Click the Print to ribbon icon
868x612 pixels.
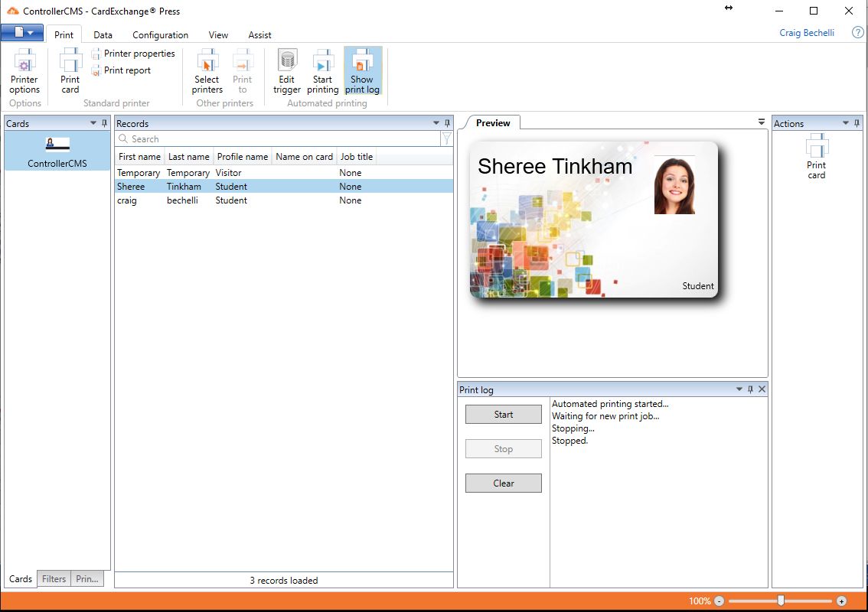coord(243,71)
